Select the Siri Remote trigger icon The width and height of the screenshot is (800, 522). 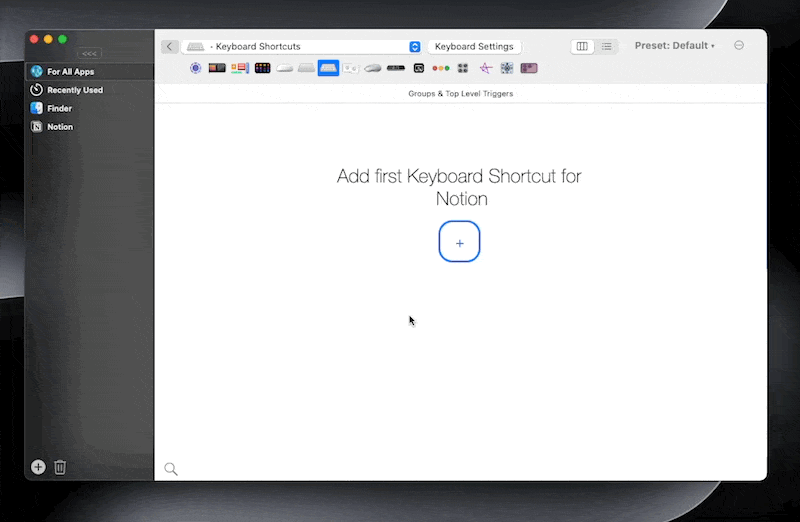[396, 68]
